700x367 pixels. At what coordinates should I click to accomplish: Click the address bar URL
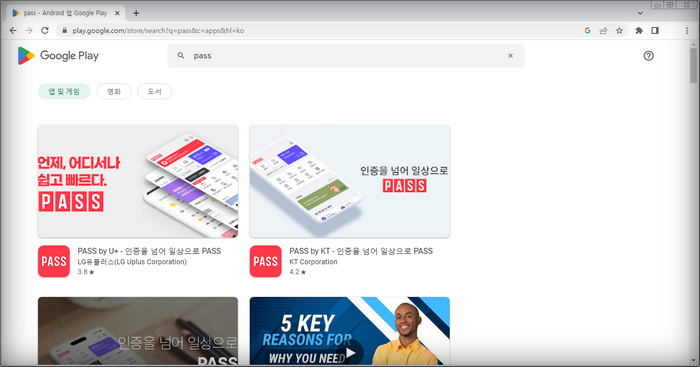[x=158, y=30]
